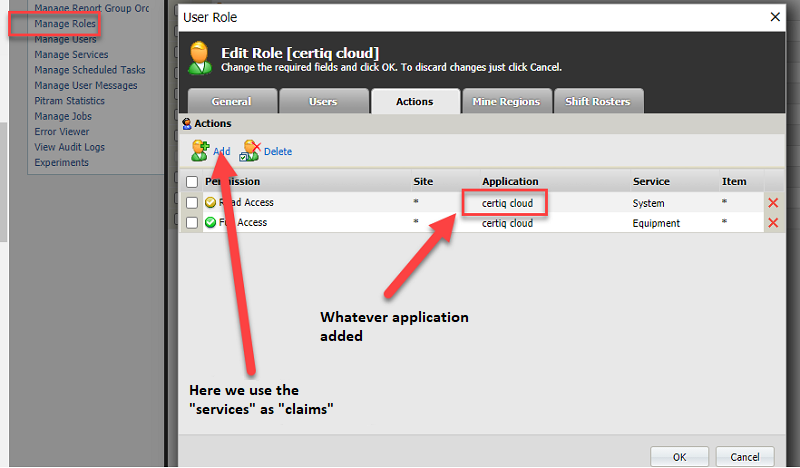Click the Delete link in Actions toolbar
The width and height of the screenshot is (800, 468).
click(278, 152)
